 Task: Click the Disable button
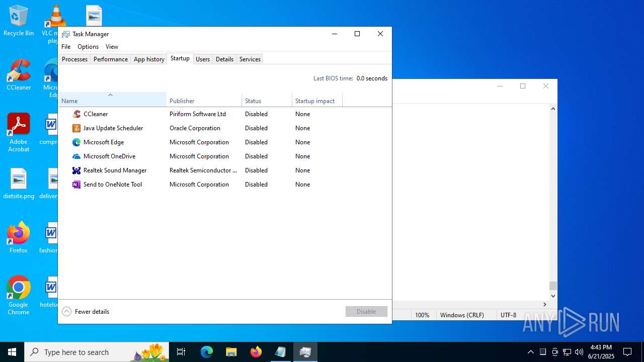(x=366, y=312)
